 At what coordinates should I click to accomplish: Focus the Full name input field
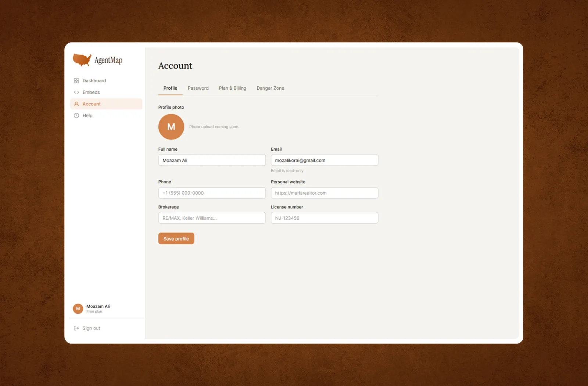tap(212, 160)
